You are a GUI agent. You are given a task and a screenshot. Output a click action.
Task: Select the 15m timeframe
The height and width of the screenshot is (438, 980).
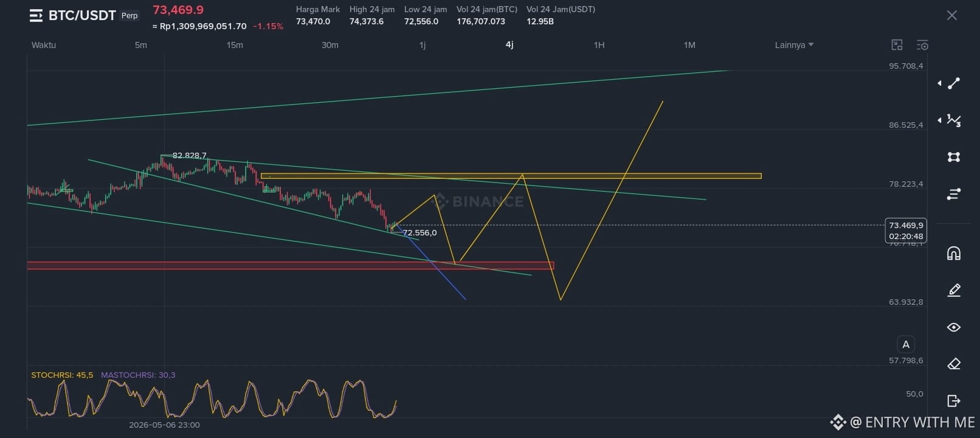pos(235,45)
